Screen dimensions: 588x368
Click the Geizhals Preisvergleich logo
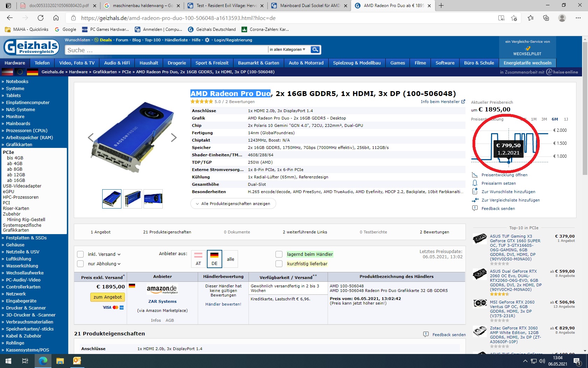[x=31, y=47]
